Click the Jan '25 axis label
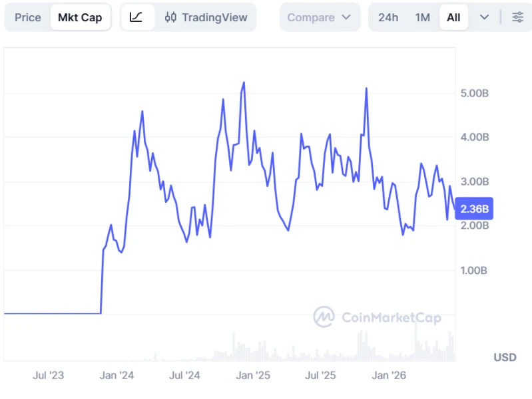Screen dimensions: 532x399 (x=253, y=375)
